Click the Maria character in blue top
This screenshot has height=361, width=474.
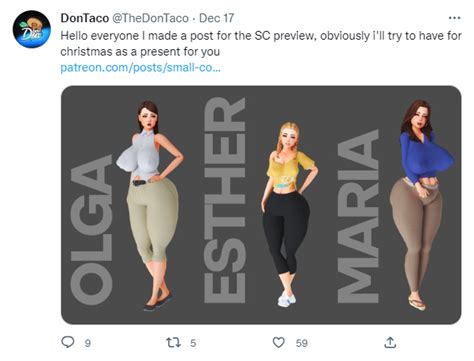pos(422,205)
